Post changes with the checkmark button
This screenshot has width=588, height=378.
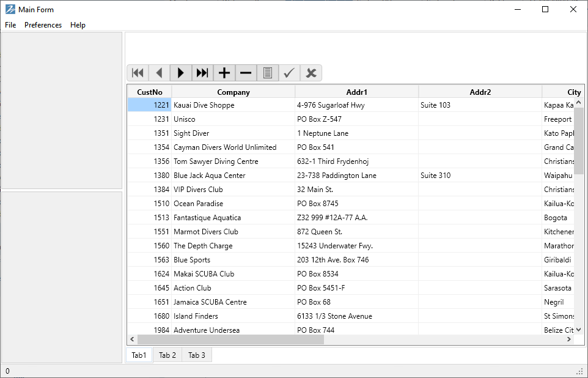pos(289,73)
